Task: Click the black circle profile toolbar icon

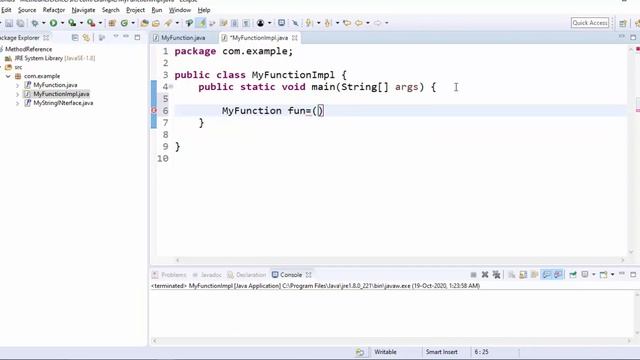Action: pos(260,23)
